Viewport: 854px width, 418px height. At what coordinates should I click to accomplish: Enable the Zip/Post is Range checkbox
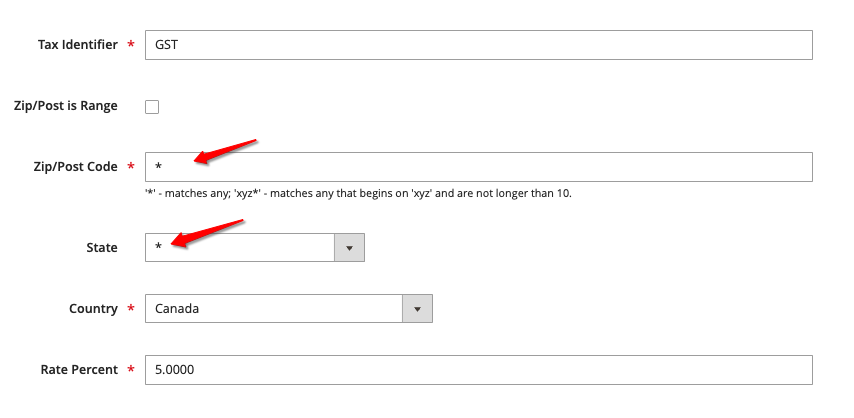click(x=152, y=107)
